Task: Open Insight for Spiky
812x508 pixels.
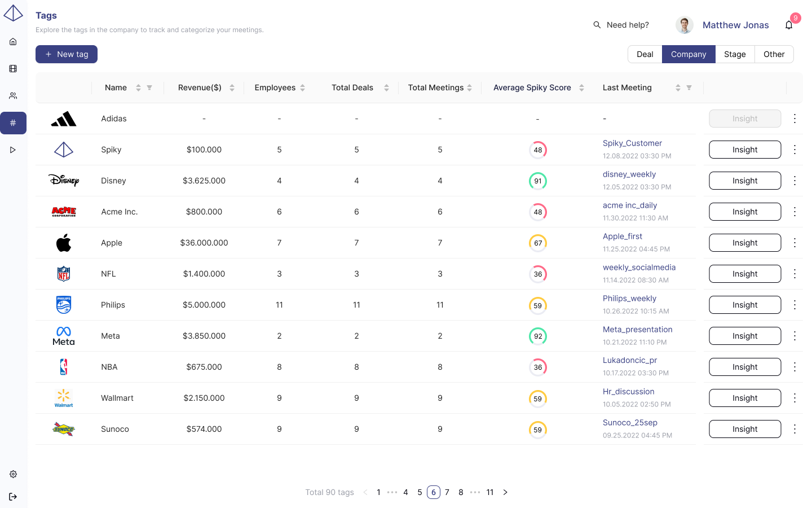Action: [745, 150]
